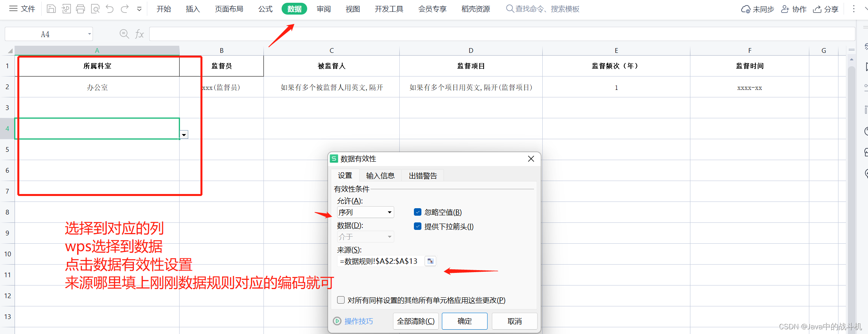The width and height of the screenshot is (868, 334).
Task: Click cell containing 办公室
Action: point(97,87)
